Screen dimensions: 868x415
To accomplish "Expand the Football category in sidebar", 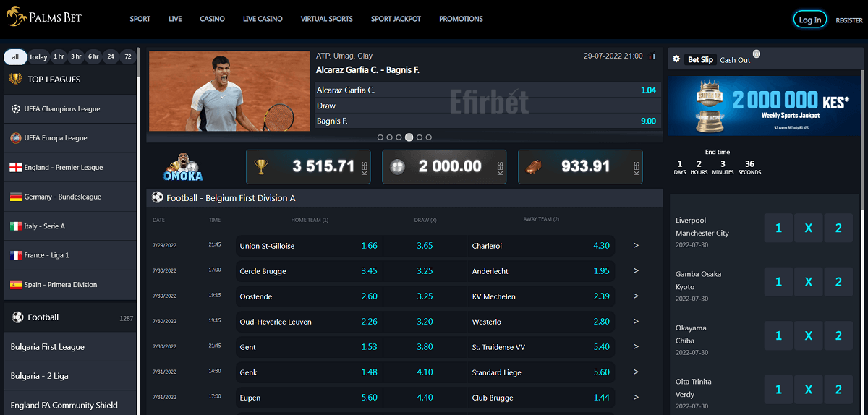I will pyautogui.click(x=70, y=317).
